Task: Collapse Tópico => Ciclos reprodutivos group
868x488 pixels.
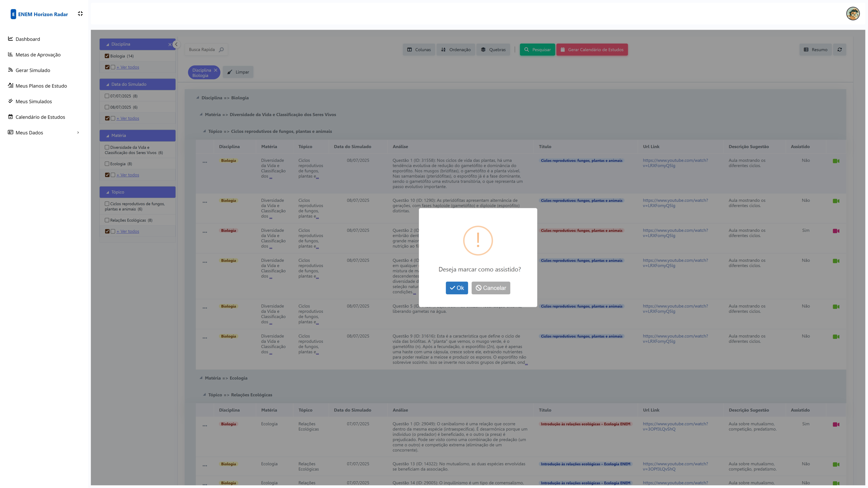Action: coord(204,131)
